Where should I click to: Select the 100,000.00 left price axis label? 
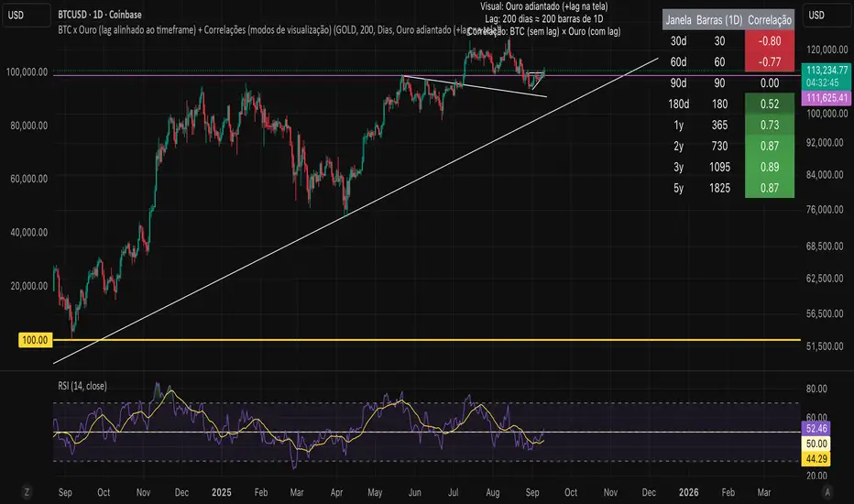pyautogui.click(x=27, y=71)
